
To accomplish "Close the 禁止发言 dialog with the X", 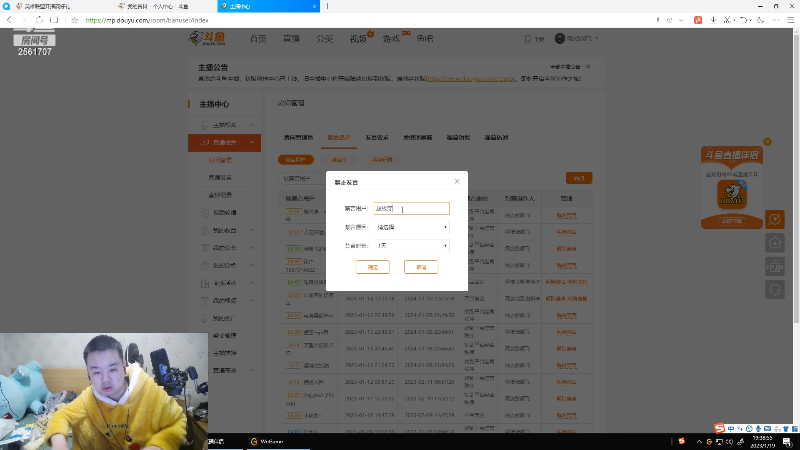I will [457, 181].
